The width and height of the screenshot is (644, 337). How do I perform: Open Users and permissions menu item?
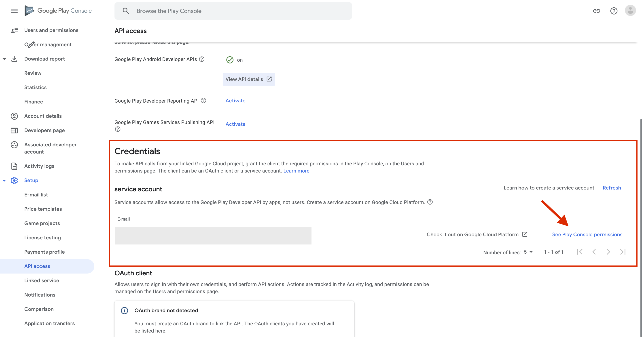point(51,30)
